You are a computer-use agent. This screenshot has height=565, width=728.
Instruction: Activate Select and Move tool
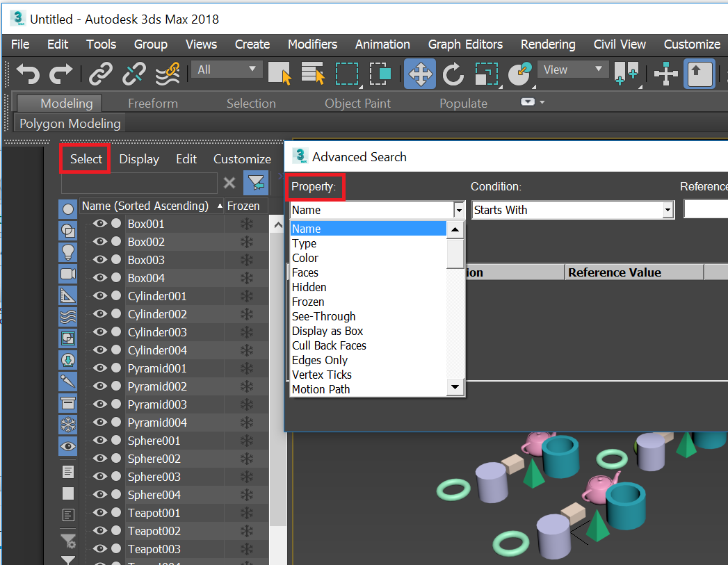(x=420, y=74)
